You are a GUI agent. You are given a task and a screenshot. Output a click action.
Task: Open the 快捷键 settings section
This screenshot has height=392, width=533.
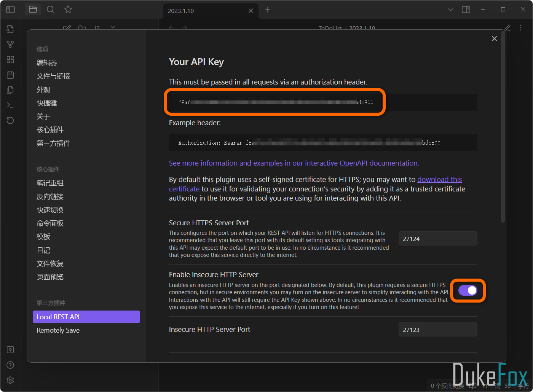pos(46,103)
